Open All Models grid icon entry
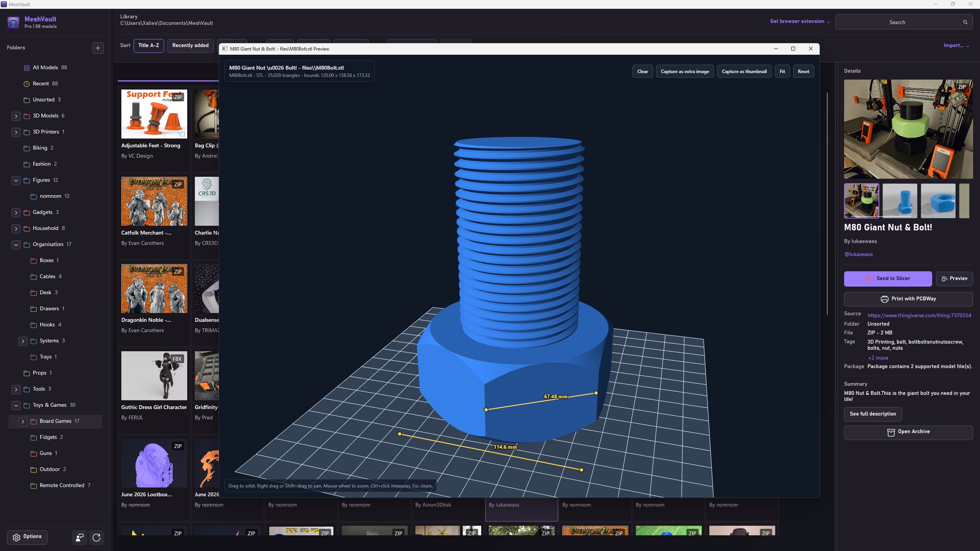This screenshot has height=551, width=980. pos(26,68)
